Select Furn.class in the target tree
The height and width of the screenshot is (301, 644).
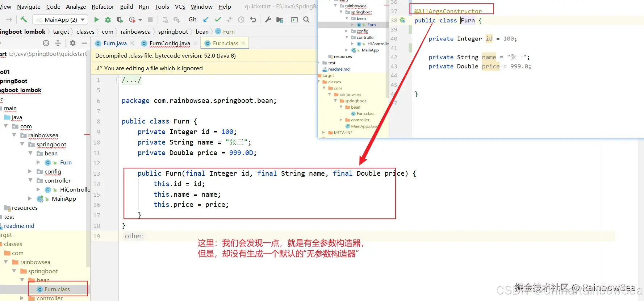coord(57,289)
